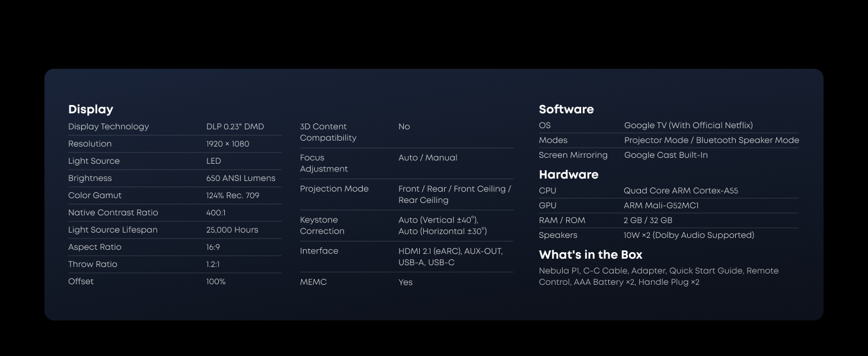Select the 1920 × 1080 resolution value
This screenshot has width=868, height=356.
[x=228, y=144]
